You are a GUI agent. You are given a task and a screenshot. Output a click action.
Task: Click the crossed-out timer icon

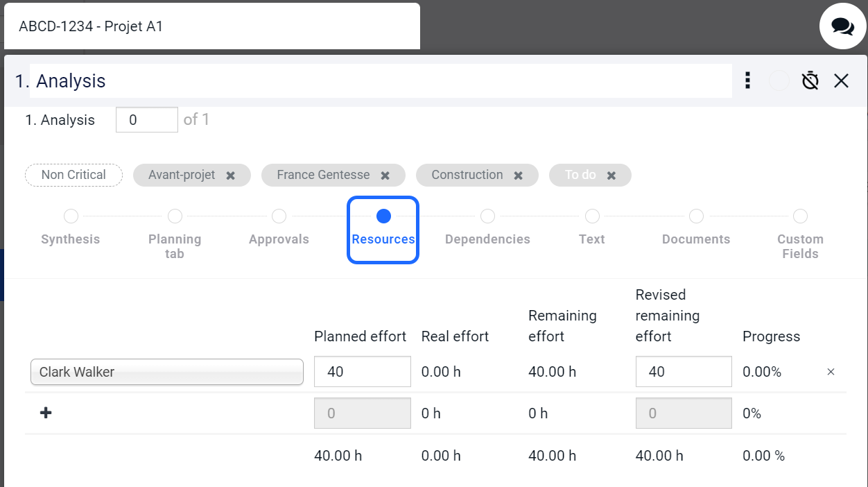tap(810, 81)
